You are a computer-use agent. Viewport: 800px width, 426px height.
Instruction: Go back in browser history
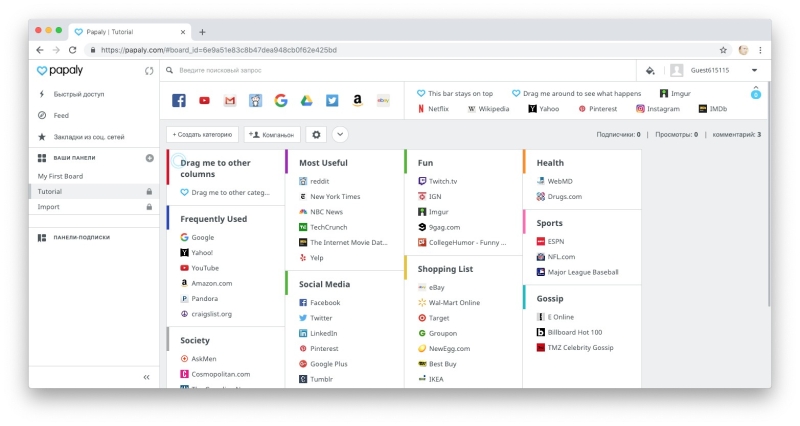[x=40, y=50]
